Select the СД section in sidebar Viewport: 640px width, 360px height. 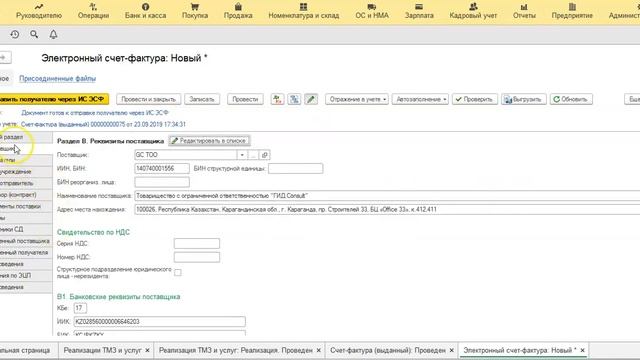coord(26,229)
